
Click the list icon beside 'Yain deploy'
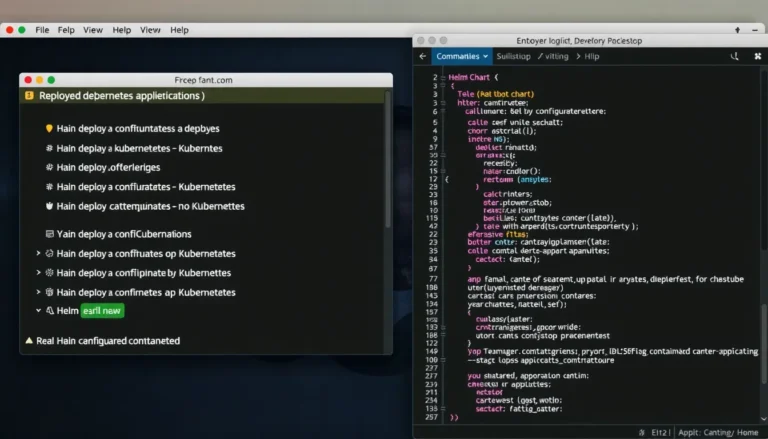pos(49,234)
